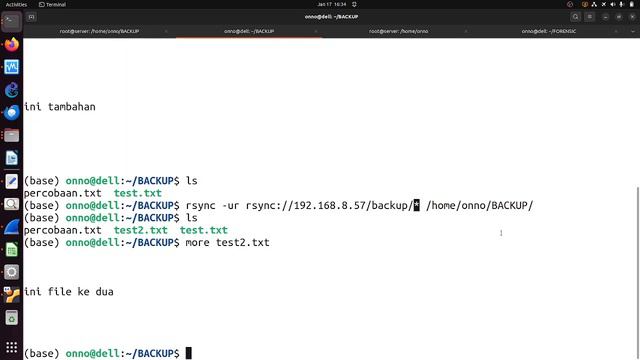Open LibreOffice Writer from the dock

click(11, 158)
